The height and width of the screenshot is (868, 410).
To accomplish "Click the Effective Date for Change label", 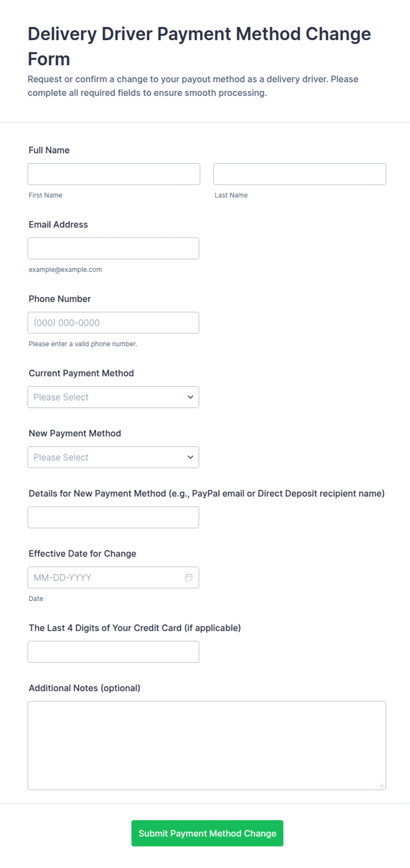I will [x=82, y=554].
